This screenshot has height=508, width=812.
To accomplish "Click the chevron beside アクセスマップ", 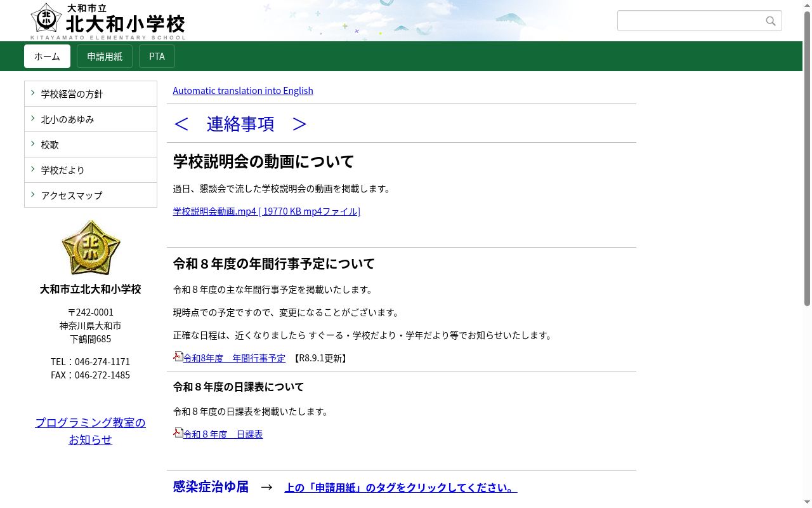I will tap(33, 194).
